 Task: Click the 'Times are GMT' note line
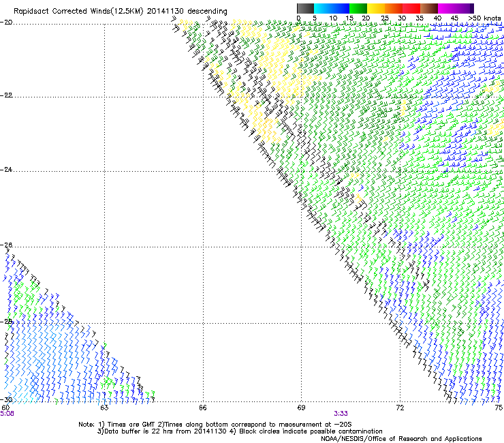pyautogui.click(x=215, y=425)
